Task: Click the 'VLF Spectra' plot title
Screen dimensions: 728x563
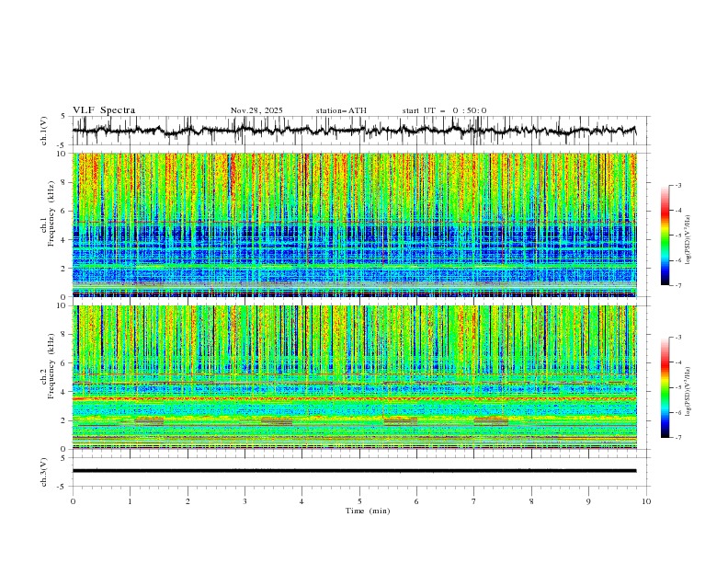Action: point(104,110)
